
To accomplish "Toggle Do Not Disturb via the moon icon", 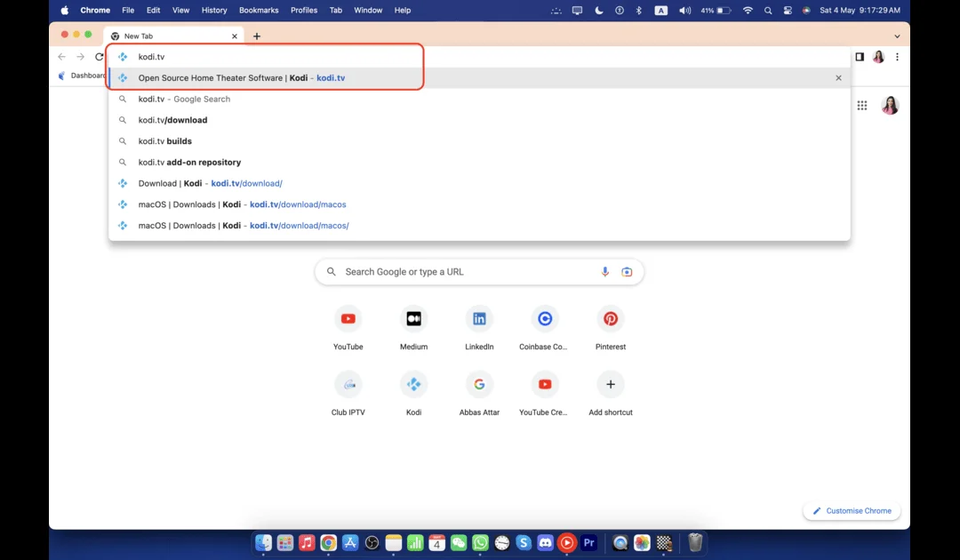I will (598, 11).
